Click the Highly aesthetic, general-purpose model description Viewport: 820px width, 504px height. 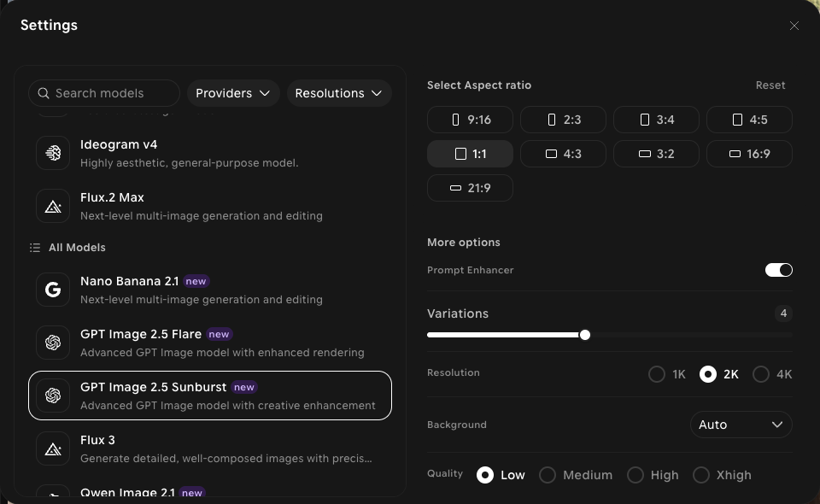pos(190,162)
